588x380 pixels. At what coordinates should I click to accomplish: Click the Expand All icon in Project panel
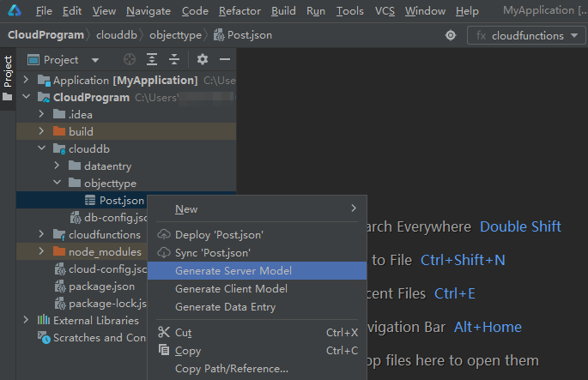pos(152,60)
